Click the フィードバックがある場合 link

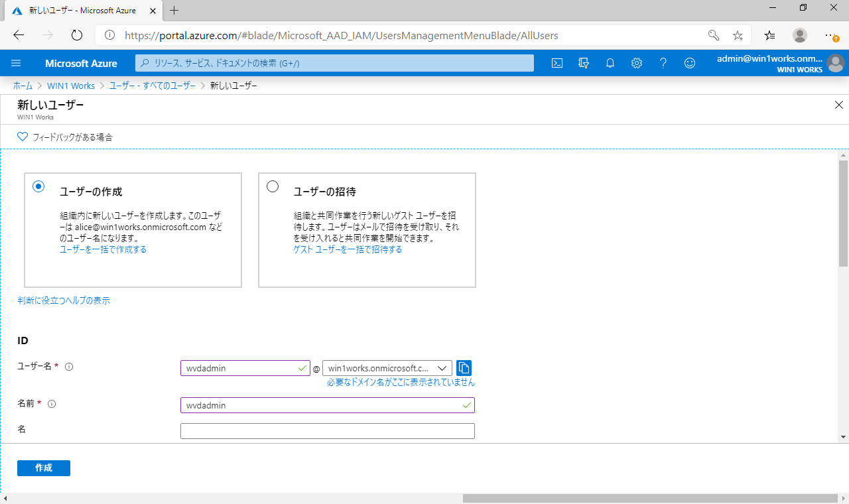[x=73, y=137]
